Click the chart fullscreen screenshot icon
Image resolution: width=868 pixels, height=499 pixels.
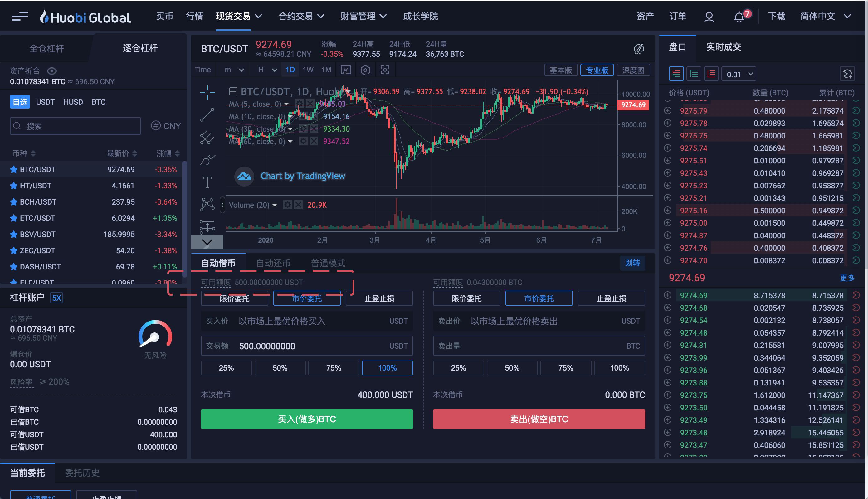pos(385,70)
